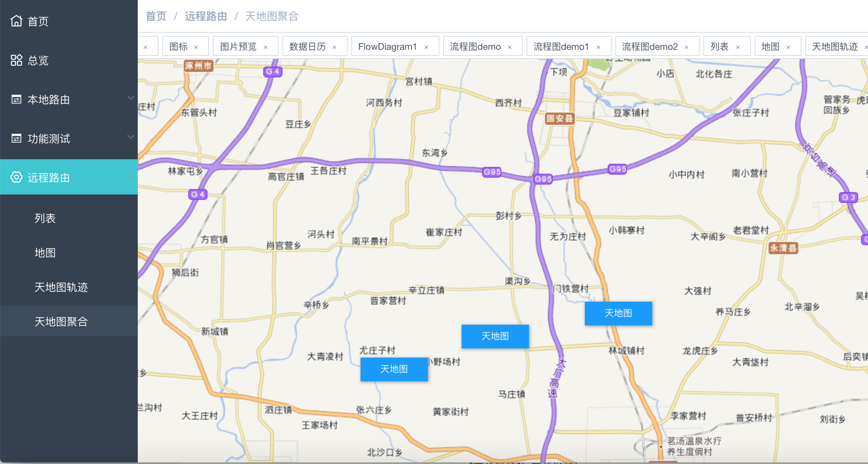Switch to the 流程图demo1 tab
868x464 pixels.
[x=561, y=47]
